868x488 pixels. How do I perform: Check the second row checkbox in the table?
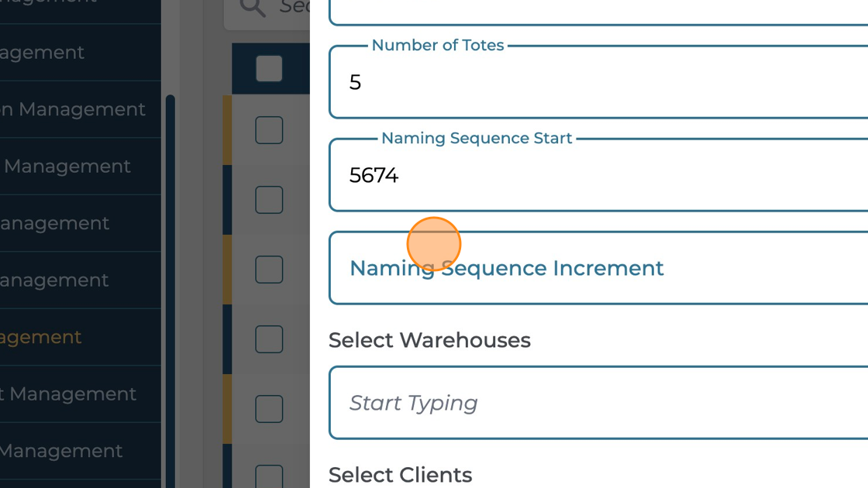pos(269,200)
